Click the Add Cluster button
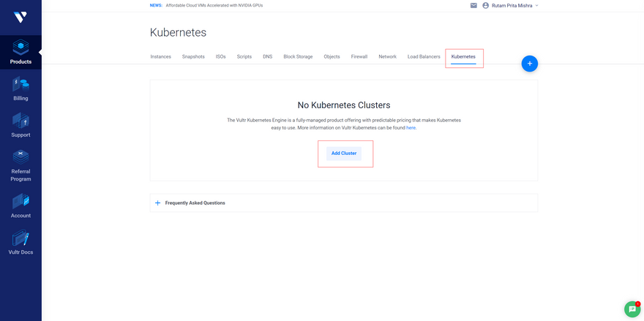Viewport: 644px width, 321px height. click(344, 153)
